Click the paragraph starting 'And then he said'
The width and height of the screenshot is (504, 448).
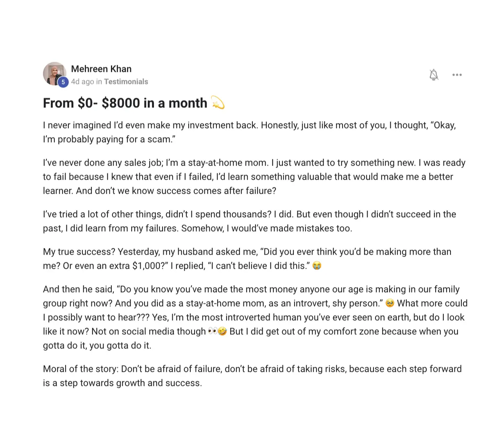[255, 317]
